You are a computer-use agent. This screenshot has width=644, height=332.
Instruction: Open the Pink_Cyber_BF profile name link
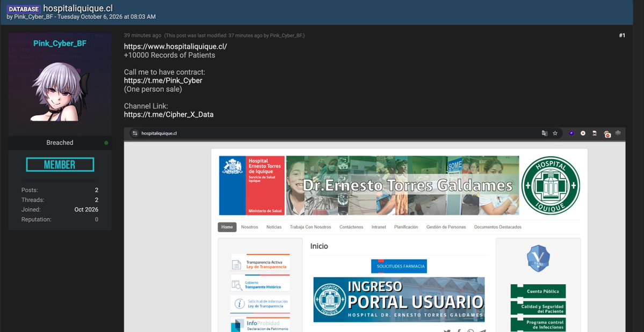pos(60,43)
